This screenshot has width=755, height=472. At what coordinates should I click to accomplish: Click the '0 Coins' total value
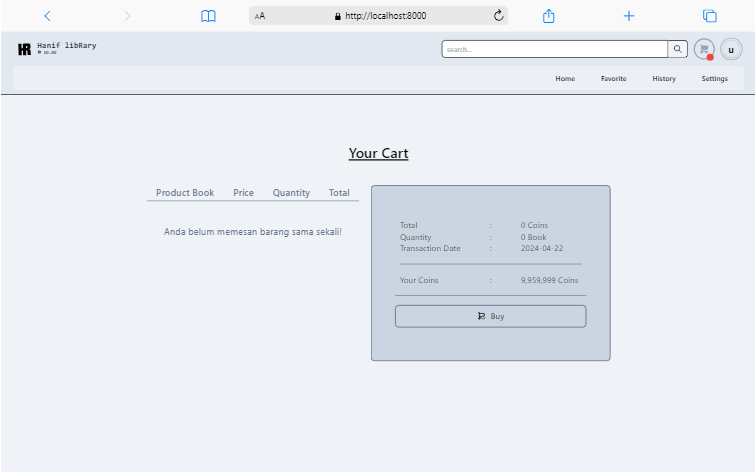(534, 225)
